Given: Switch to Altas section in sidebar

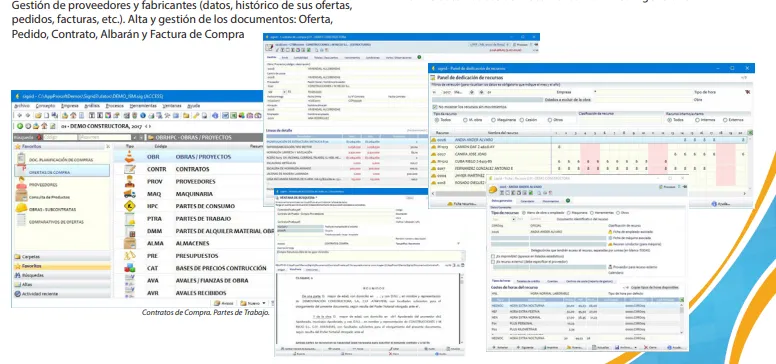Looking at the screenshot, I should pyautogui.click(x=62, y=284).
